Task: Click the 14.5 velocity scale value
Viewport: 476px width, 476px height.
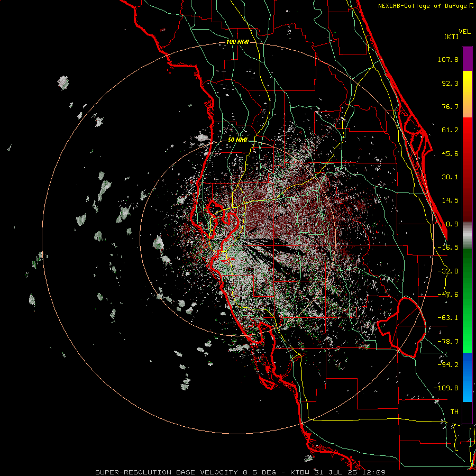Action: pyautogui.click(x=450, y=200)
